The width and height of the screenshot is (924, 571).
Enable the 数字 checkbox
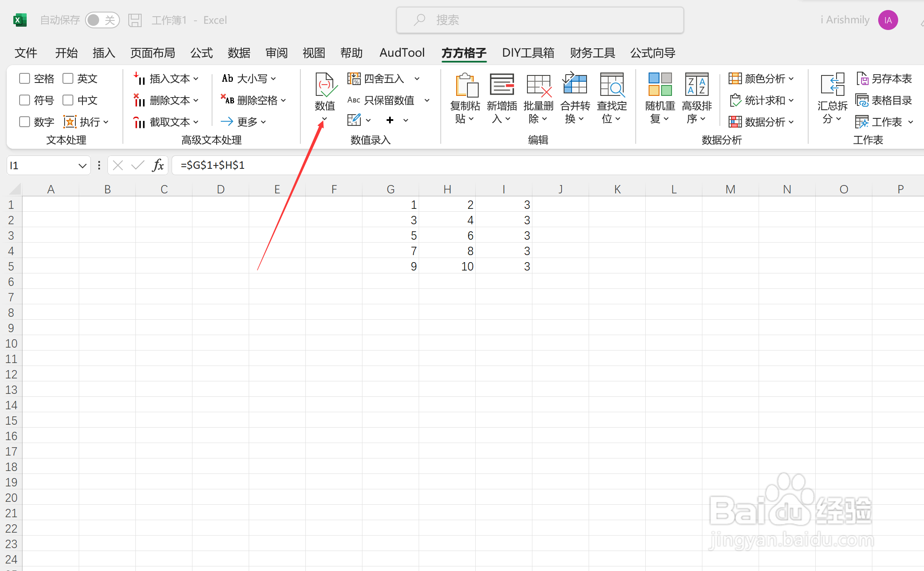(25, 122)
